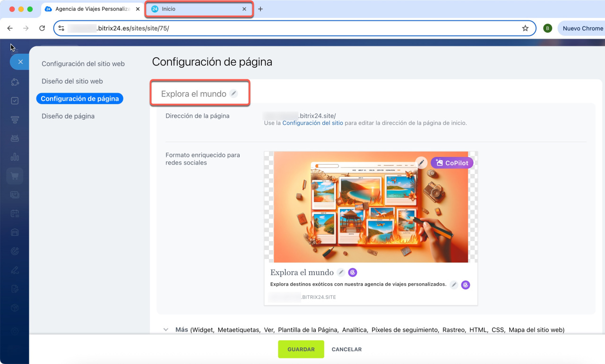Open the tasks checkmark icon in sidebar
This screenshot has height=364, width=605.
(x=15, y=101)
